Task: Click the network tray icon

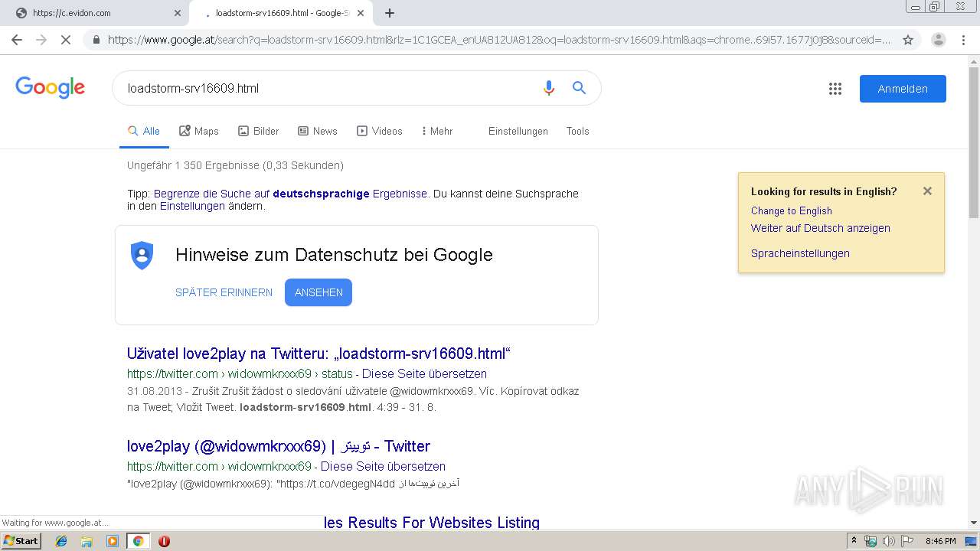Action: click(871, 541)
